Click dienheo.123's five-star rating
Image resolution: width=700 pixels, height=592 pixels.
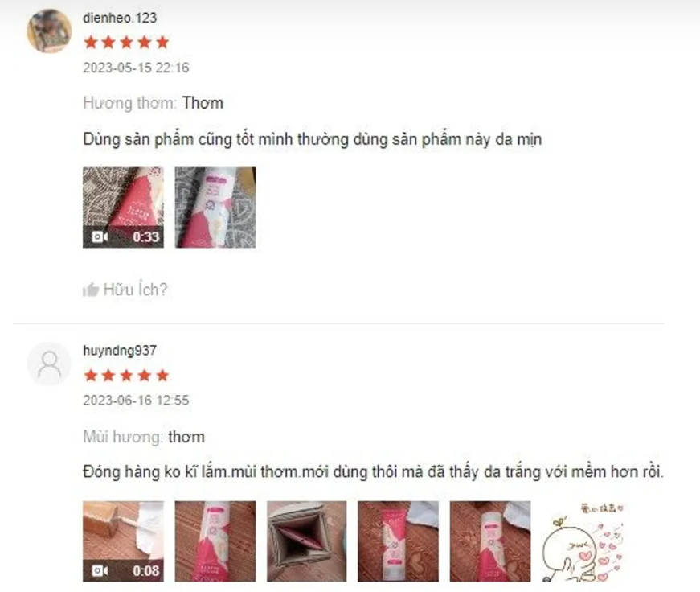pos(126,43)
